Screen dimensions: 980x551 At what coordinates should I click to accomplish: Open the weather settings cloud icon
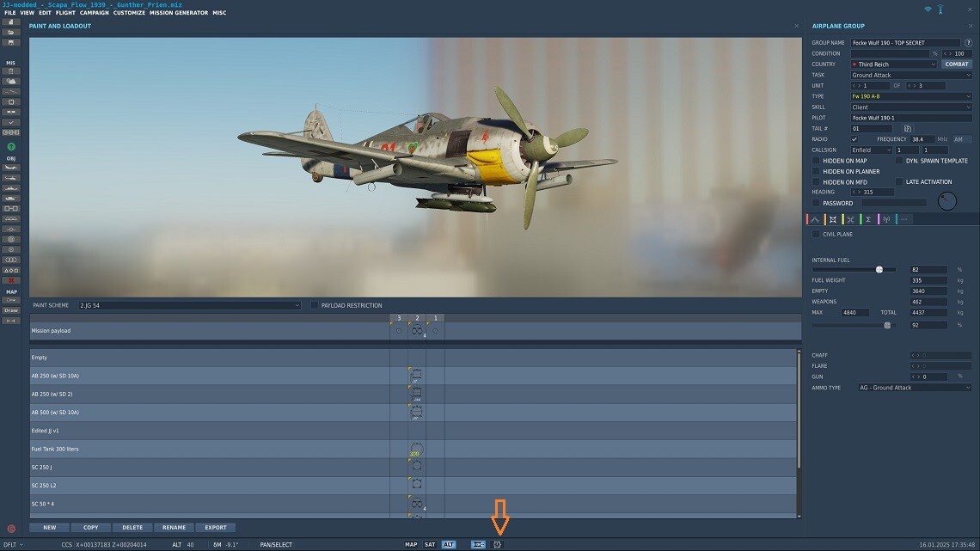pyautogui.click(x=11, y=81)
